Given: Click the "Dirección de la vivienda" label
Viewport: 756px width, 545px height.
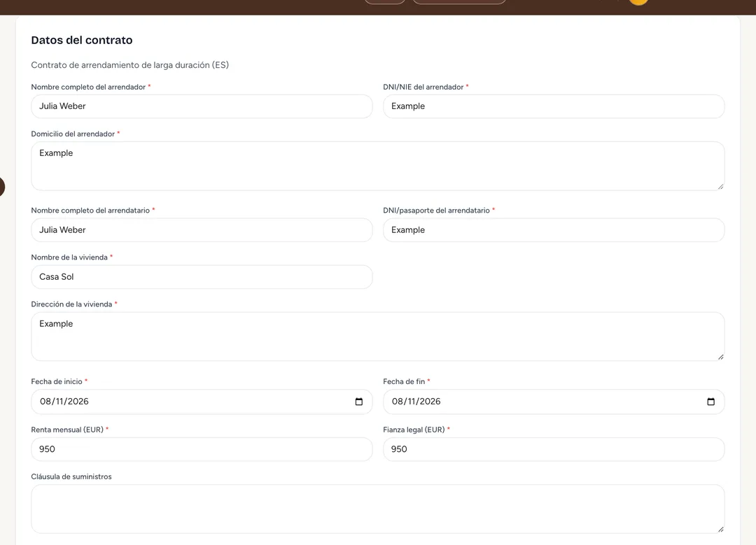Looking at the screenshot, I should click(71, 304).
